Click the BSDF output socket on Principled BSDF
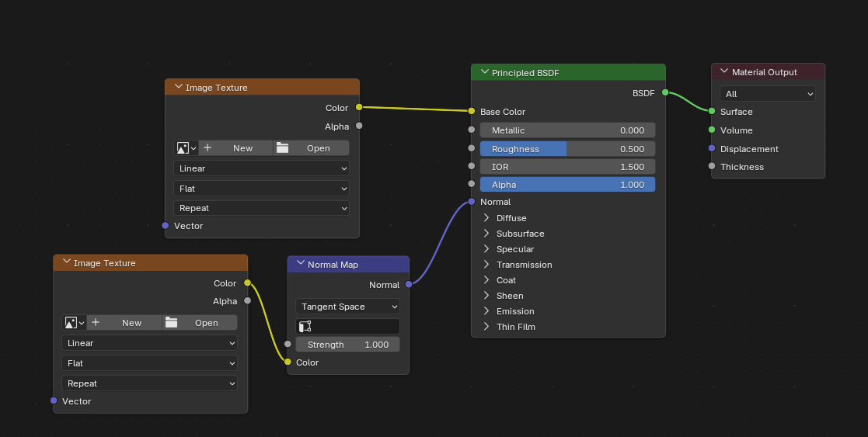The image size is (868, 437). [665, 92]
